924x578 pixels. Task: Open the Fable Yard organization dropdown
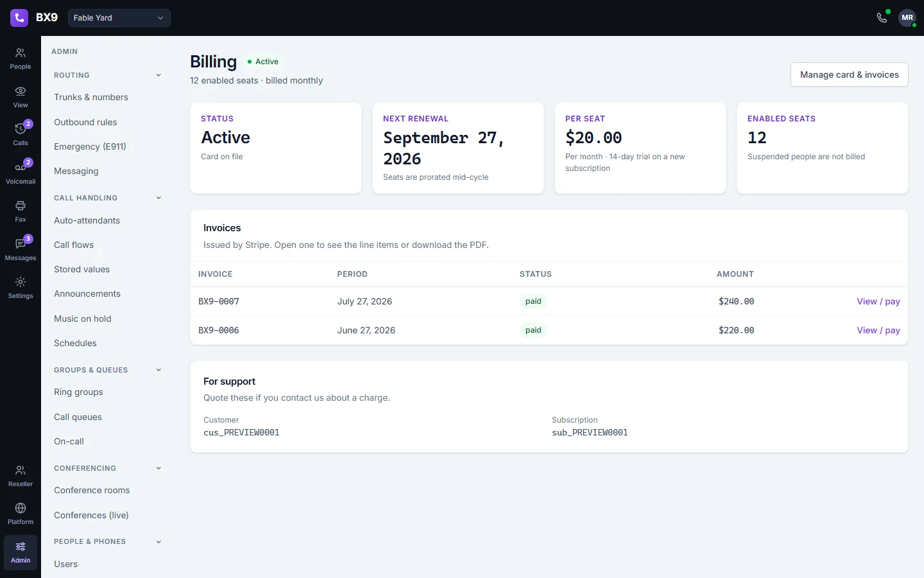(119, 18)
